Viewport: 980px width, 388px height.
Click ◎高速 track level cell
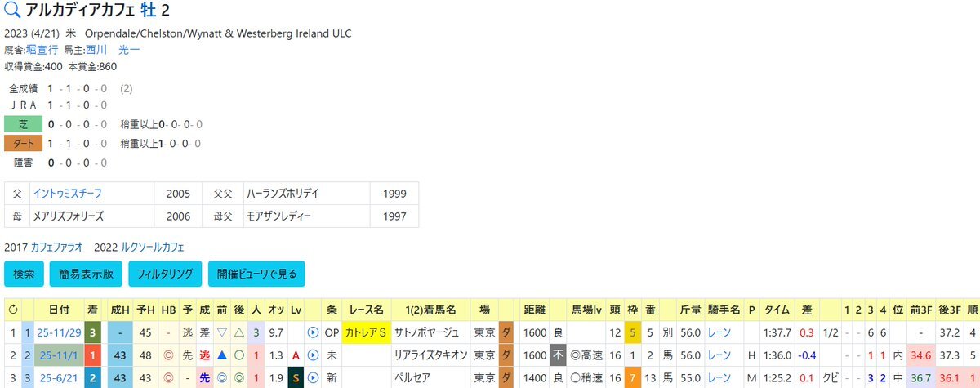pos(586,356)
